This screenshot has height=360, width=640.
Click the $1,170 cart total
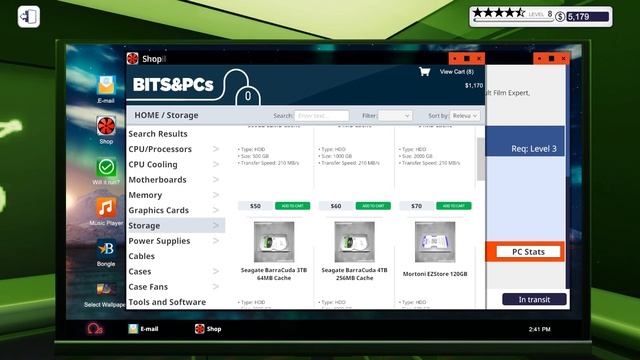(474, 85)
